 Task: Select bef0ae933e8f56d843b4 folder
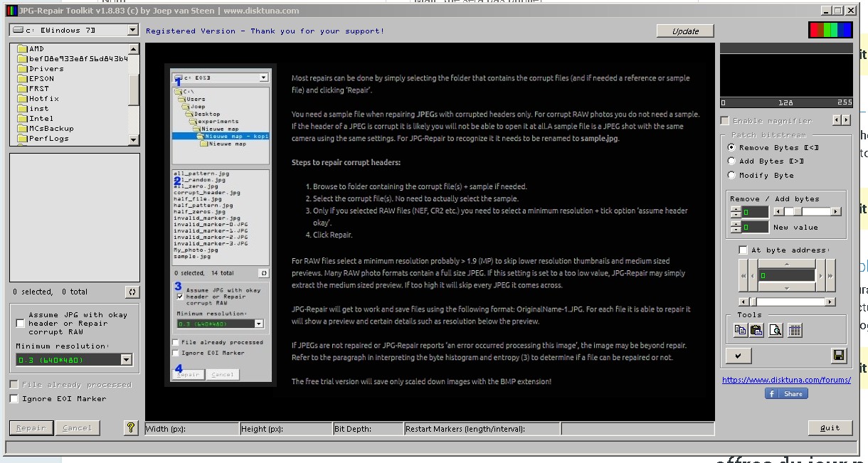(73, 59)
